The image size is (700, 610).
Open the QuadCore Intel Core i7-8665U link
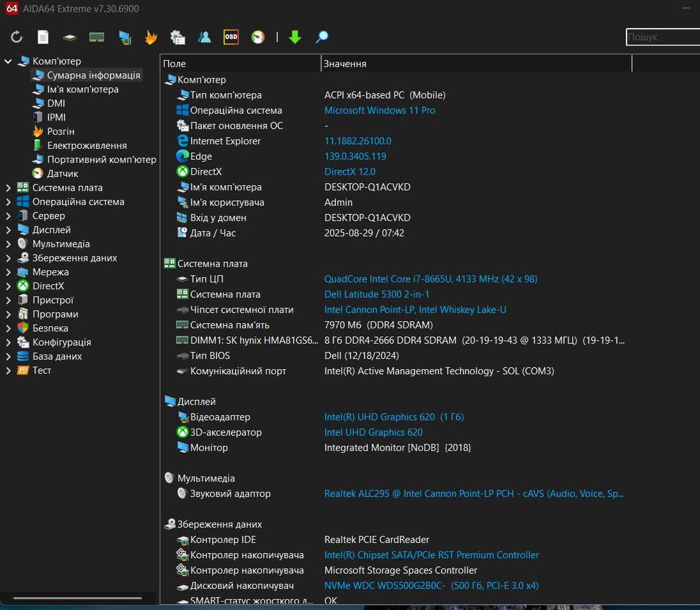click(x=430, y=279)
